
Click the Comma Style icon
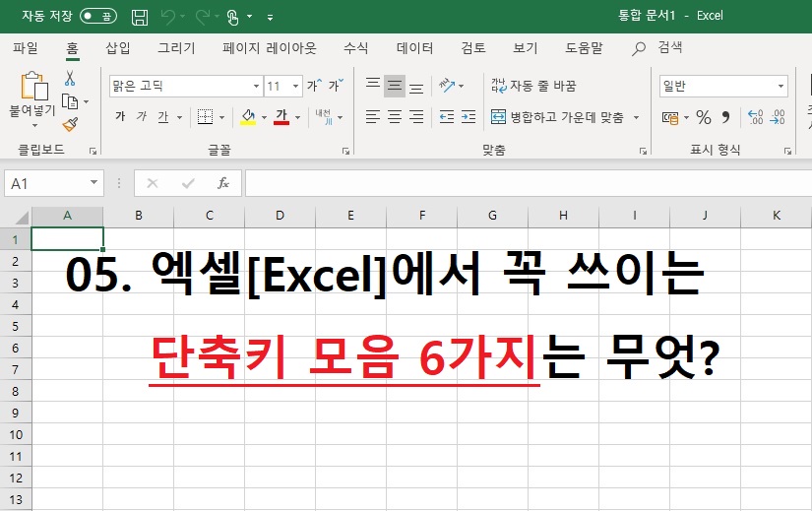coord(725,117)
